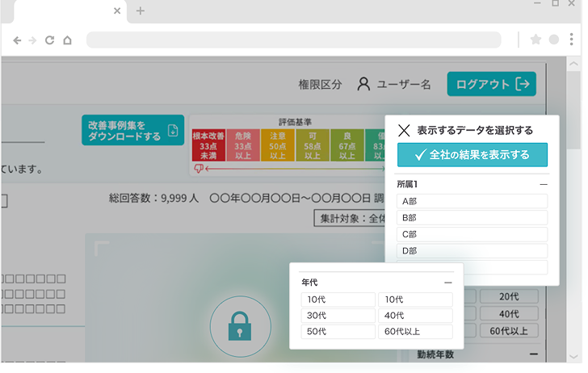Click the 集計対象 box
The height and width of the screenshot is (373, 588).
[x=350, y=219]
